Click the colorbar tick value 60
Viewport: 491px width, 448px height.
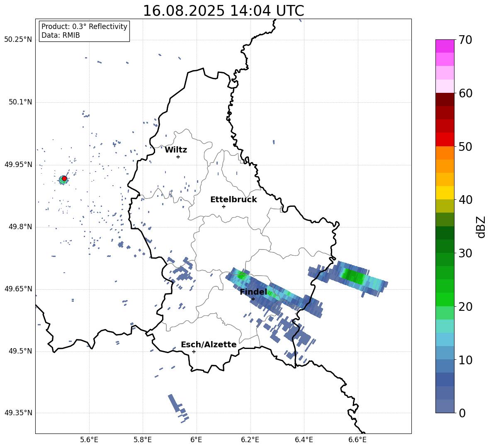[x=465, y=93]
